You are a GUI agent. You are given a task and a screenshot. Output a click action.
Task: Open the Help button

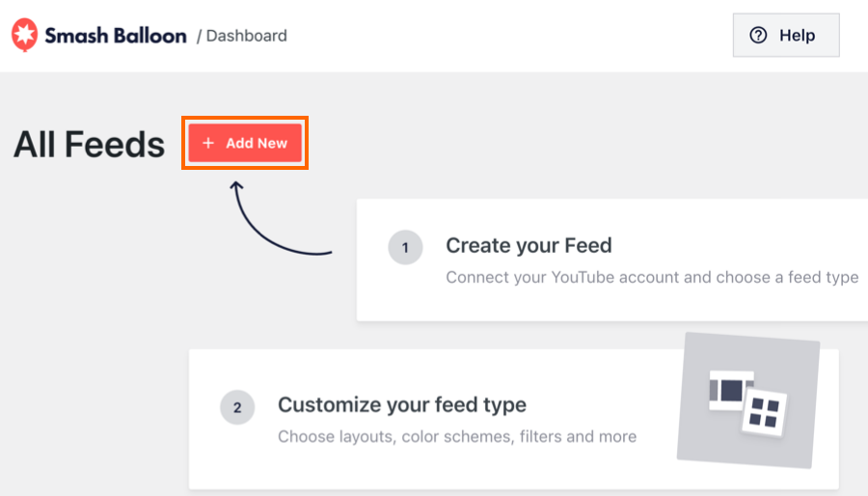pyautogui.click(x=785, y=36)
